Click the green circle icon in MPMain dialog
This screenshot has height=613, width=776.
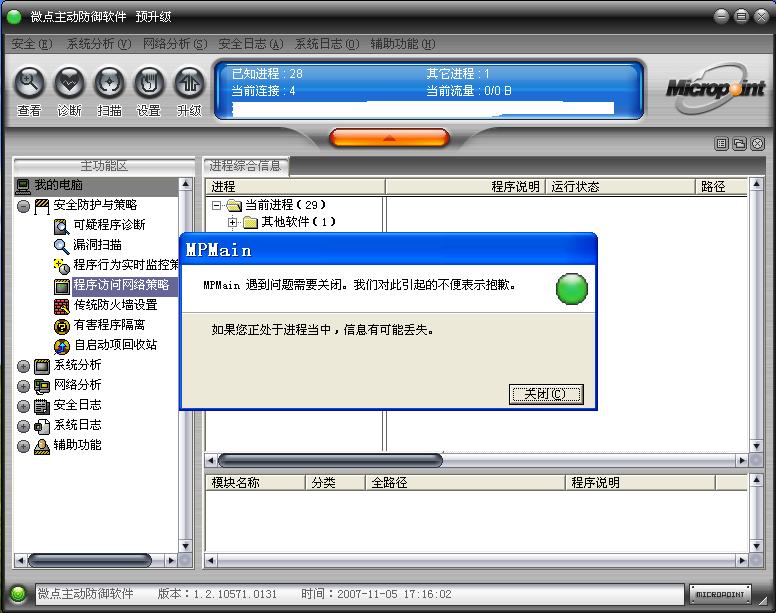coord(572,289)
